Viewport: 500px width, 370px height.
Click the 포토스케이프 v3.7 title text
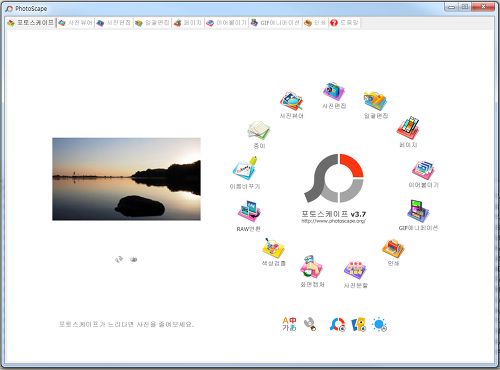(x=334, y=214)
